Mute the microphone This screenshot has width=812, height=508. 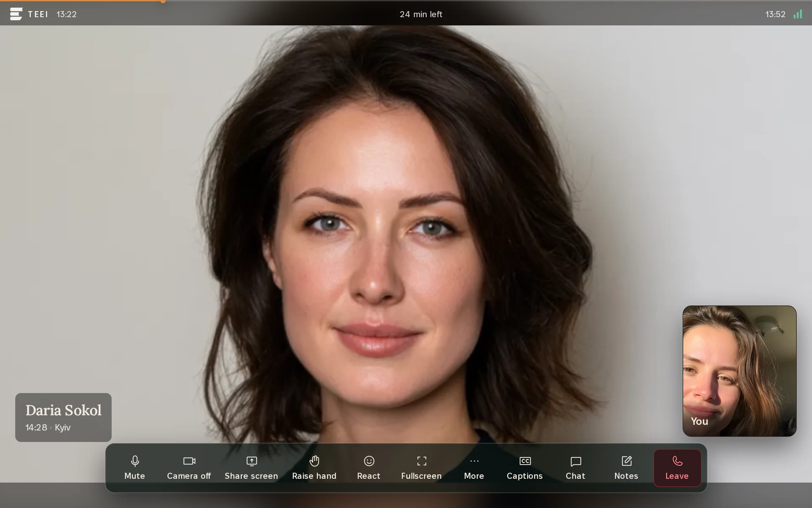(134, 468)
